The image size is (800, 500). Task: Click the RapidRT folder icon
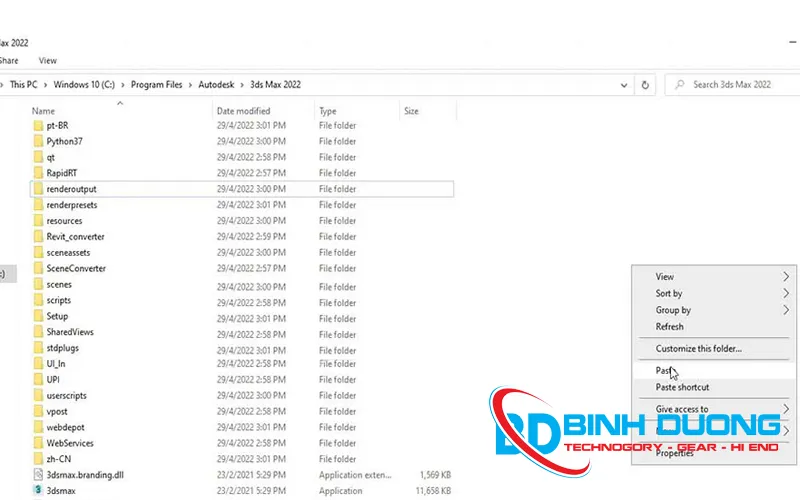point(38,173)
